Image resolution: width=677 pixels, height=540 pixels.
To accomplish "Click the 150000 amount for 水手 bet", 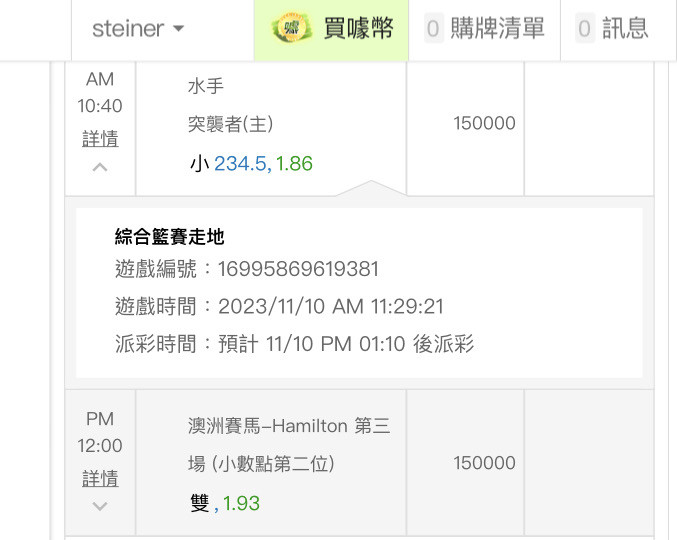I will (x=484, y=123).
